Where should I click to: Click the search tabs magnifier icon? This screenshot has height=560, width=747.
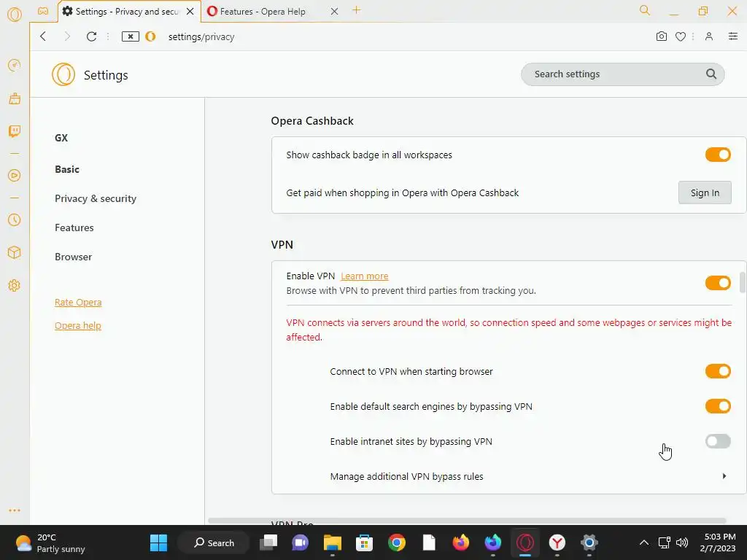click(645, 10)
